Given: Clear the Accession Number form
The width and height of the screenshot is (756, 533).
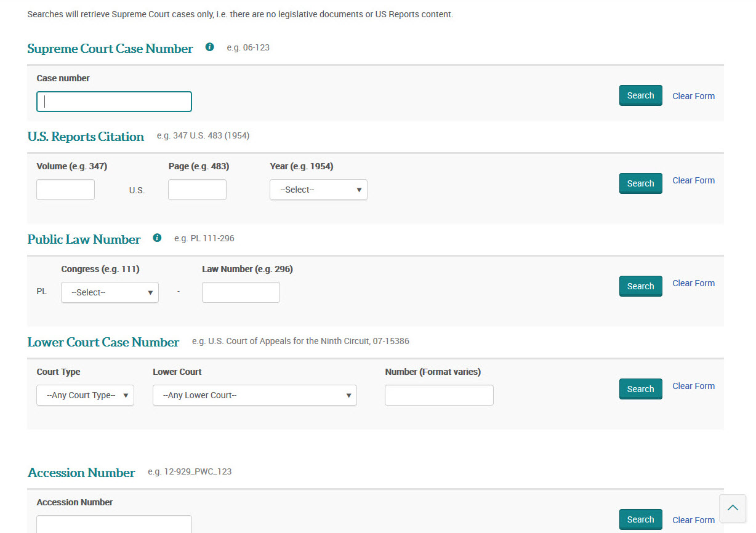Looking at the screenshot, I should 693,519.
